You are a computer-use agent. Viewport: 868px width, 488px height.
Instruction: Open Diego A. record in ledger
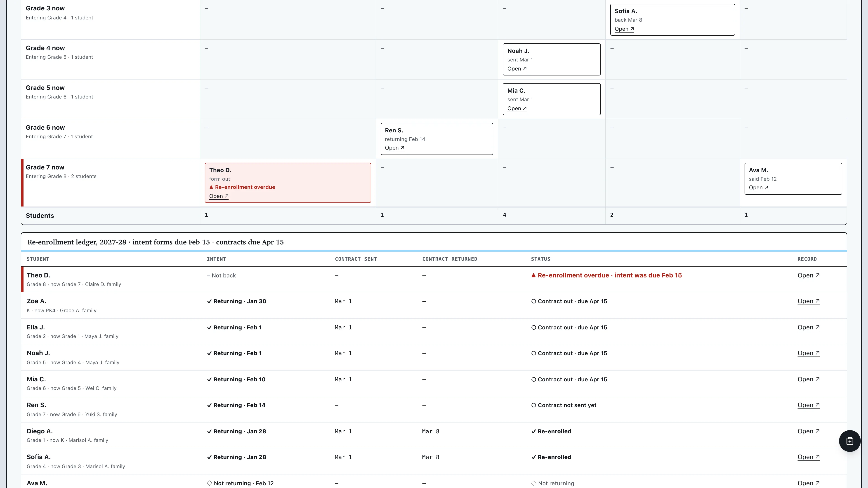pyautogui.click(x=808, y=432)
